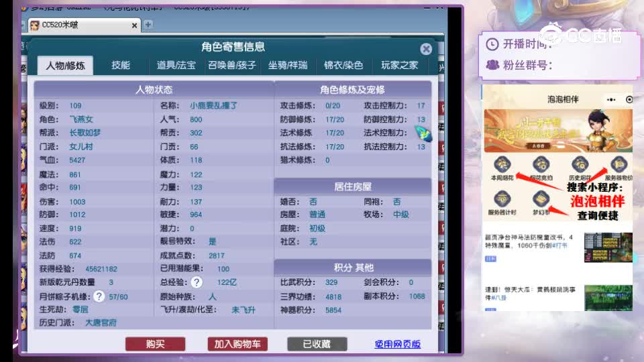Open the #八卦 hashtag link

[498, 298]
